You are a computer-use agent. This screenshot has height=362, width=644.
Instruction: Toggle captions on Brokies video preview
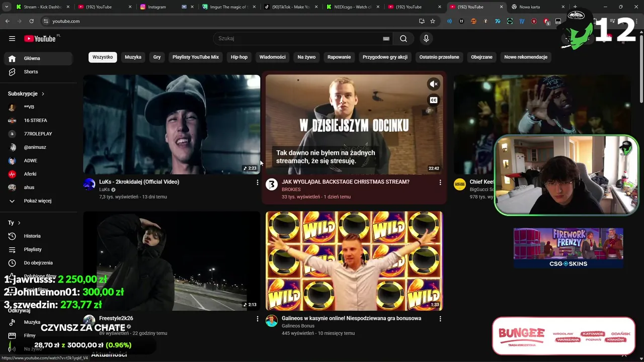coord(433,100)
